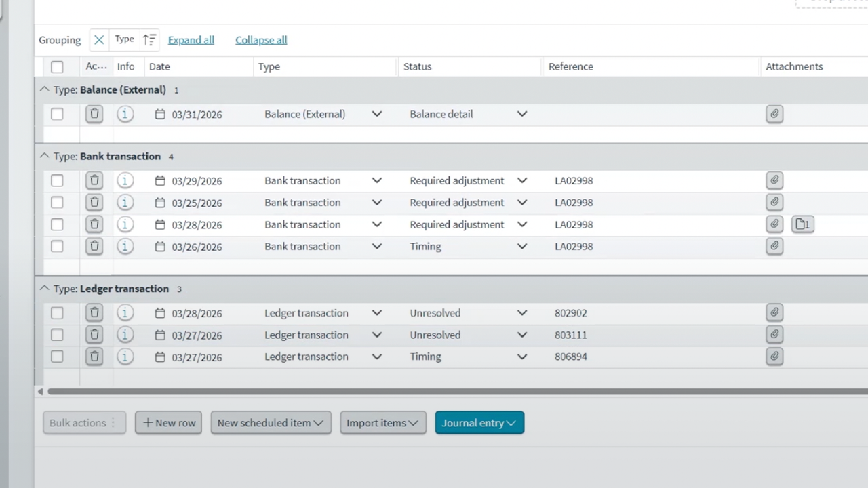
Task: Sort by the Status column header
Action: [417, 66]
